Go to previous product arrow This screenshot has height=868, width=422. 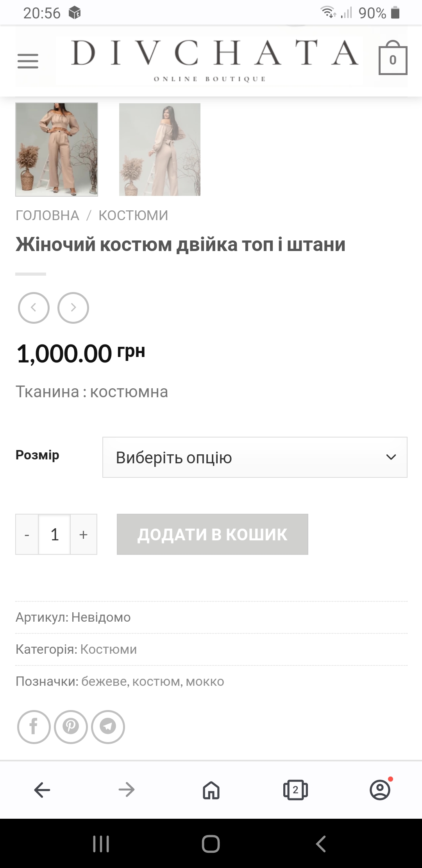pyautogui.click(x=34, y=308)
